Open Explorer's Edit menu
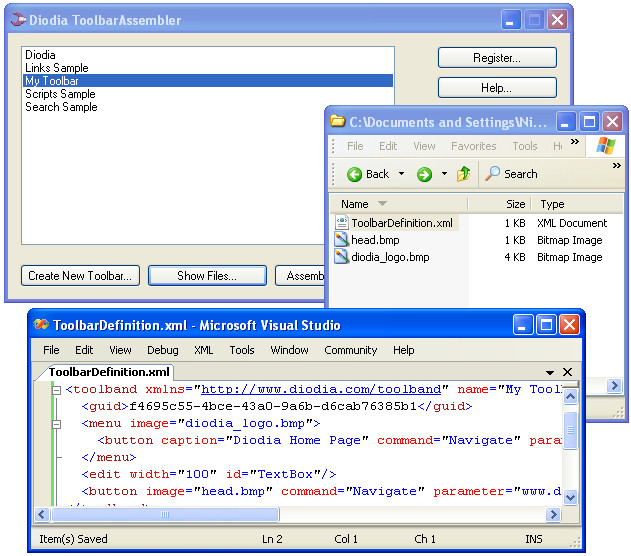 click(x=388, y=146)
